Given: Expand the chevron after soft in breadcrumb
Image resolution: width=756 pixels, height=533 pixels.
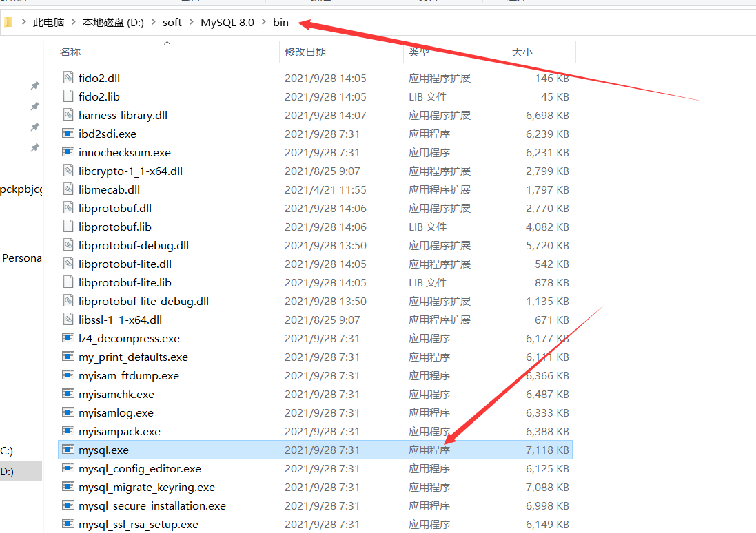Looking at the screenshot, I should 192,22.
